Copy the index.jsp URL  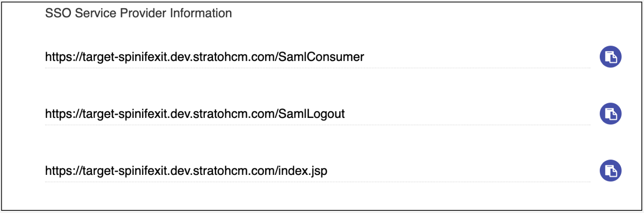(x=610, y=170)
